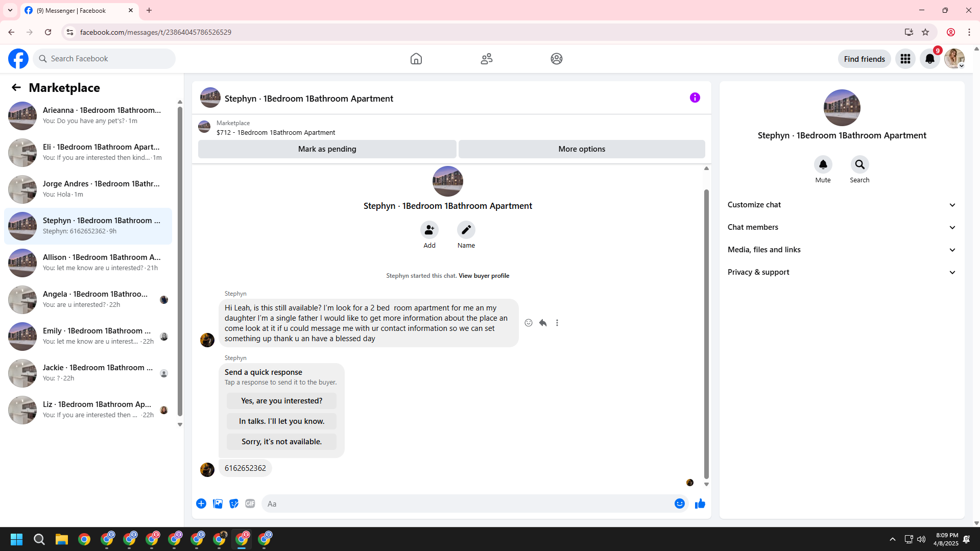
Task: Open volume control in system tray
Action: (x=921, y=539)
